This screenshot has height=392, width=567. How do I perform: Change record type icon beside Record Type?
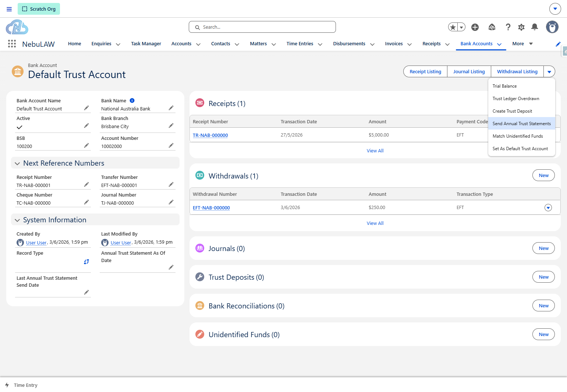point(86,262)
